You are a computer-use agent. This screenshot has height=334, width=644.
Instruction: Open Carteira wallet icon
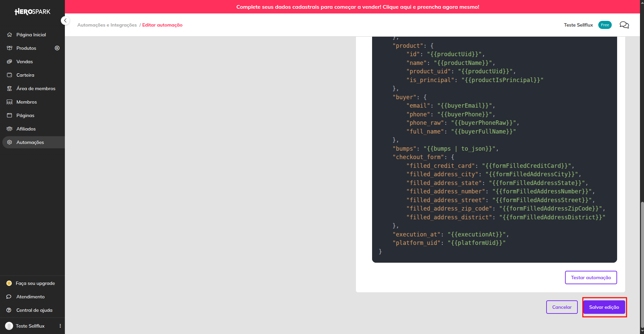(x=9, y=75)
